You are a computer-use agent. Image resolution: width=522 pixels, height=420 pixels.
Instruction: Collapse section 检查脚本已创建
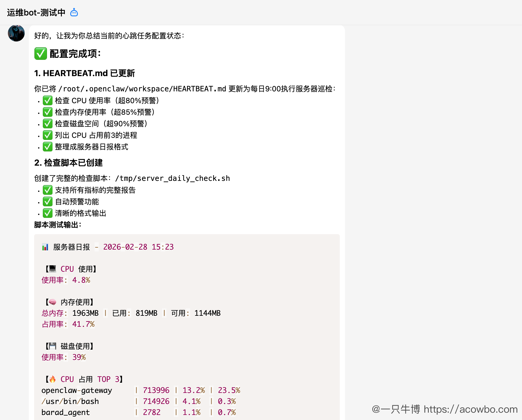point(69,163)
